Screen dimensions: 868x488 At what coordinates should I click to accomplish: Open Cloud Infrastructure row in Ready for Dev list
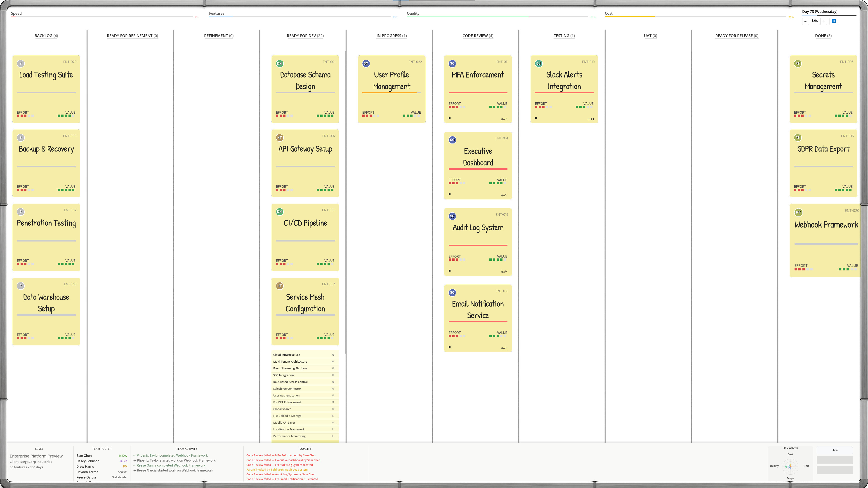[x=305, y=355]
